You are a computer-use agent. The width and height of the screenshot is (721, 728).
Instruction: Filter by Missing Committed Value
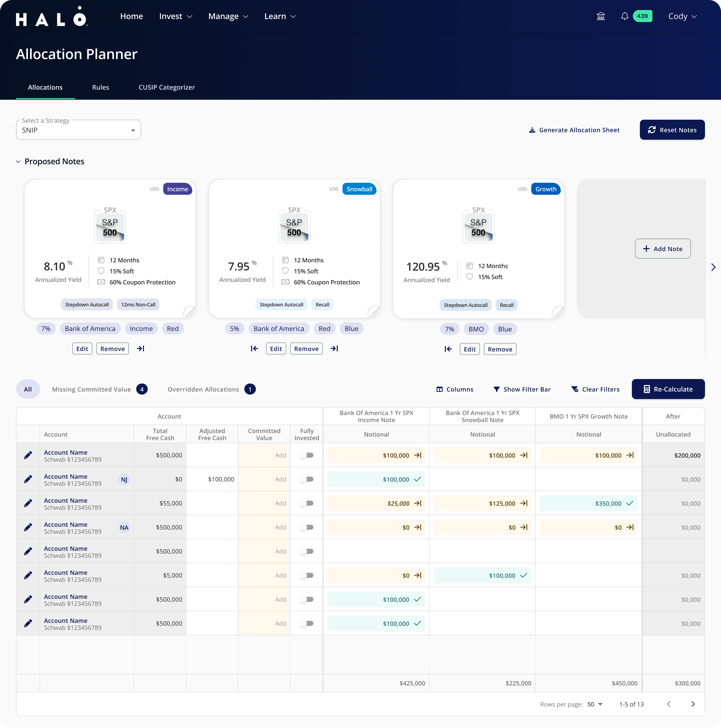click(x=92, y=389)
